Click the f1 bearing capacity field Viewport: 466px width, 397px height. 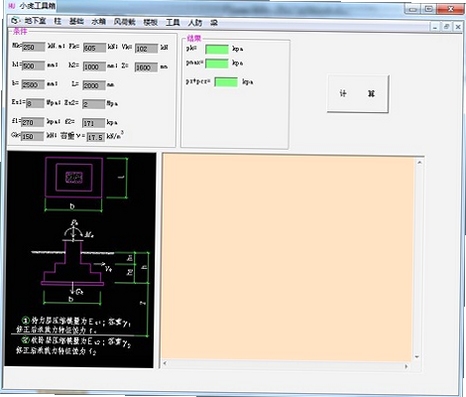tap(33, 122)
